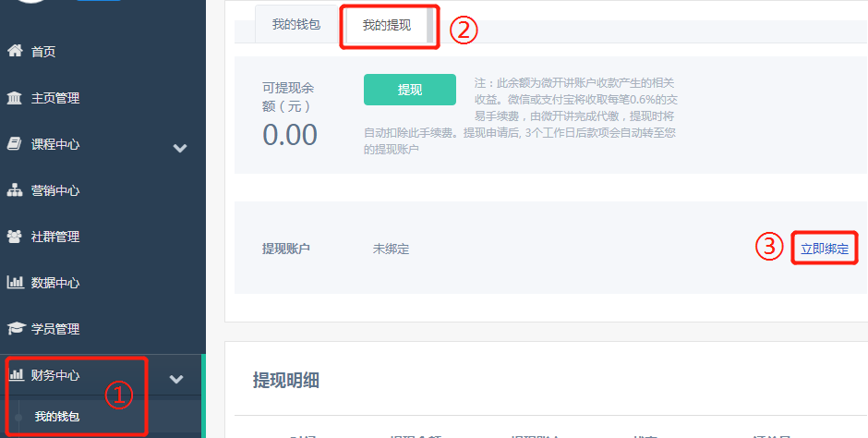Click the sitemap icon for 营销中心
Viewport: 868px width, 438px height.
point(15,190)
